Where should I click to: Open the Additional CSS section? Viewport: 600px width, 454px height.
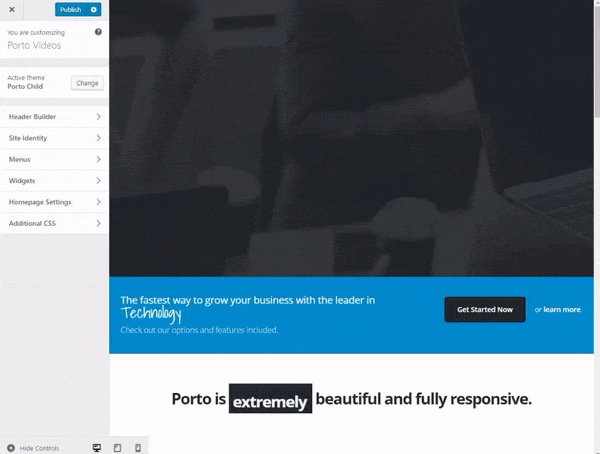pyautogui.click(x=54, y=223)
